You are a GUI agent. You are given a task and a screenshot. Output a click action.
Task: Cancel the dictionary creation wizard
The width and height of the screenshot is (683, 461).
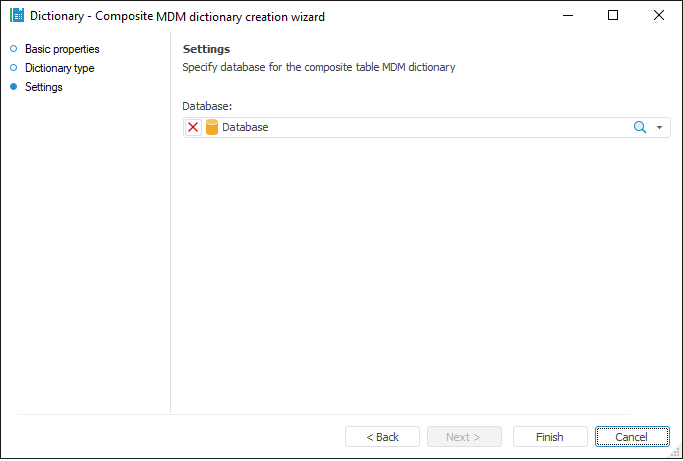pyautogui.click(x=632, y=437)
